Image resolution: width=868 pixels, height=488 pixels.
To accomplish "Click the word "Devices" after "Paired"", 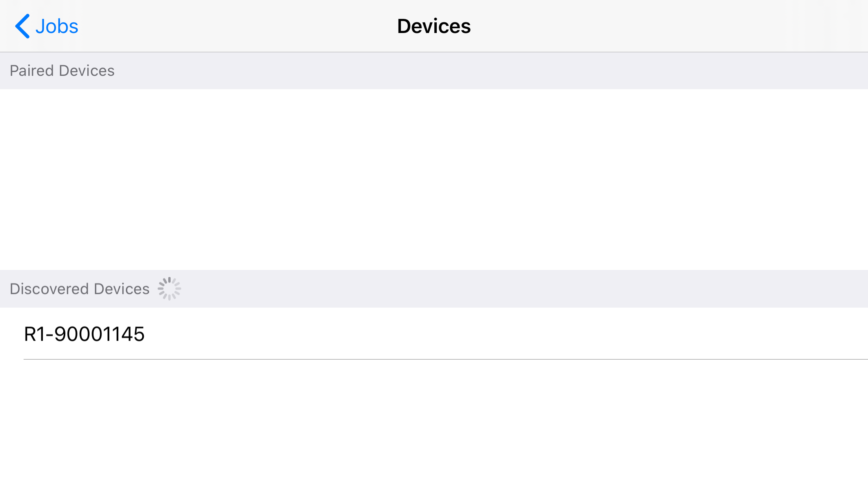I will pyautogui.click(x=87, y=71).
